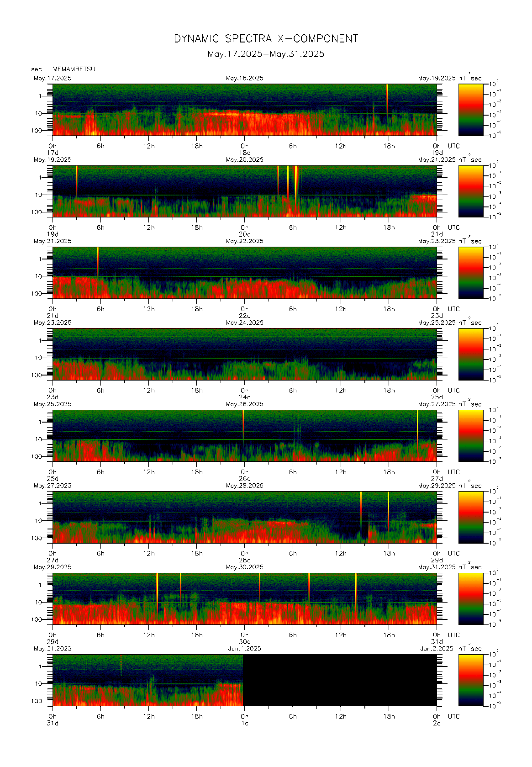532x767 pixels.
Task: Click the May.20.2025 date label
Action: (245, 160)
